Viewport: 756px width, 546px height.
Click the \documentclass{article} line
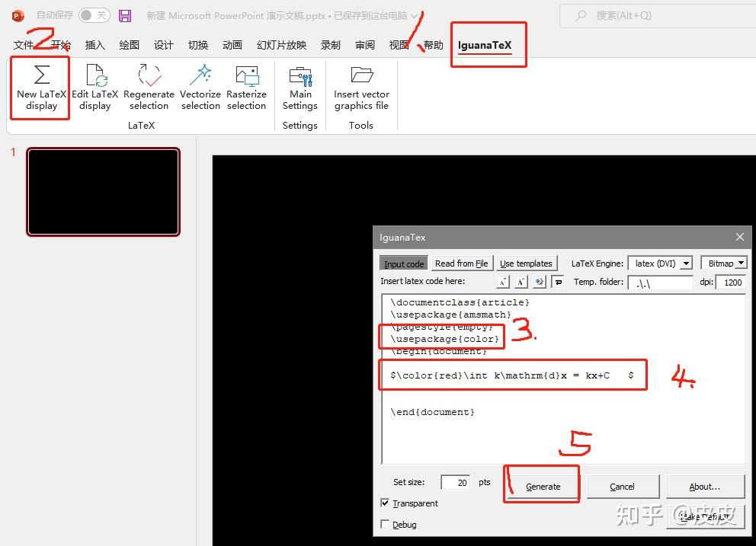pos(460,302)
